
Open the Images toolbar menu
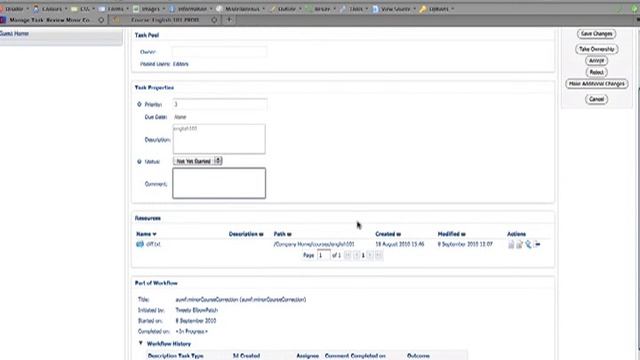(x=149, y=9)
